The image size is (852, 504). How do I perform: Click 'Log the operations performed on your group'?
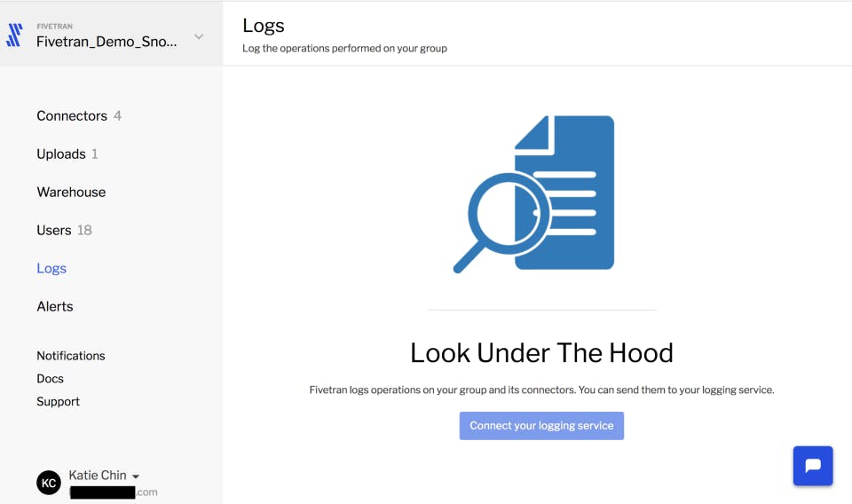point(344,48)
